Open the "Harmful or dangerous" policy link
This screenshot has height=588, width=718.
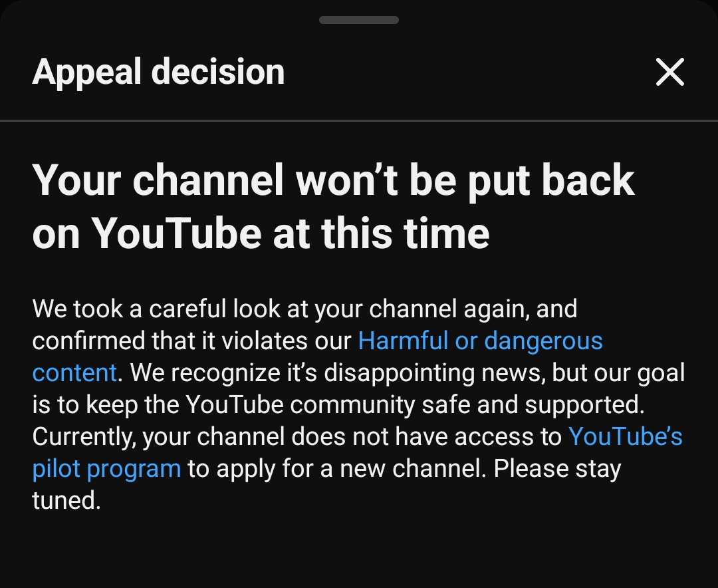pos(480,341)
